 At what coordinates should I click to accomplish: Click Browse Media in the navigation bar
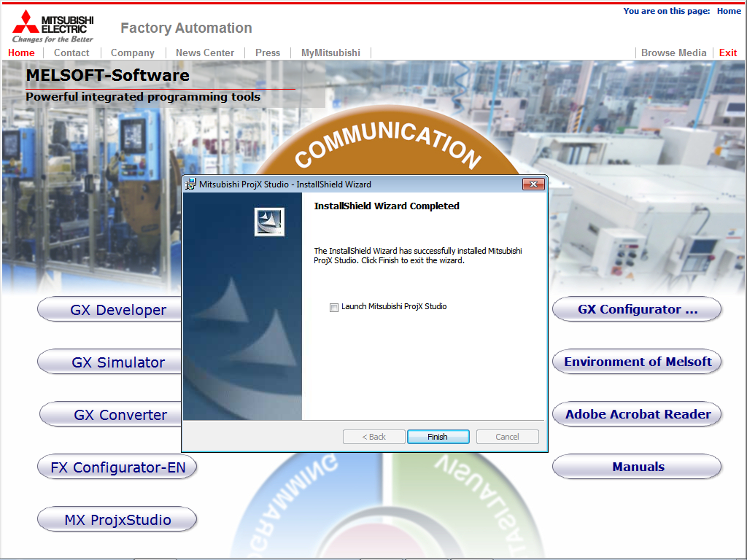point(673,52)
